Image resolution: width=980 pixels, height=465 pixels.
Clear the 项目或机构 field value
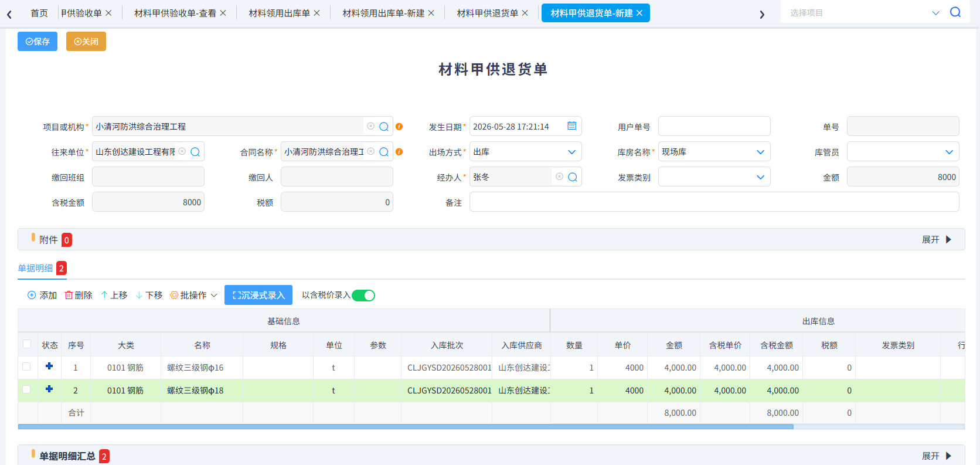pos(370,126)
